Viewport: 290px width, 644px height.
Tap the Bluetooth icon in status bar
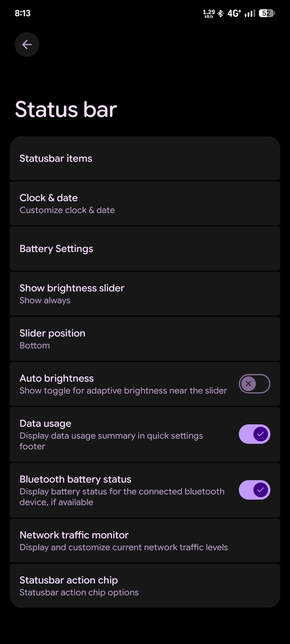coord(221,13)
